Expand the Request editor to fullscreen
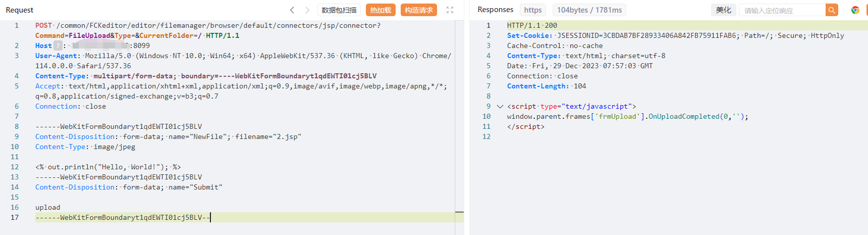This screenshot has width=868, height=235. click(x=450, y=10)
